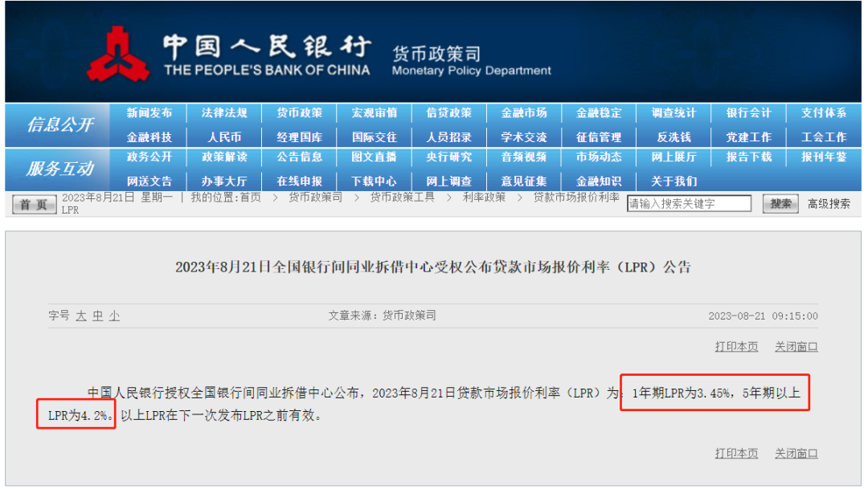The height and width of the screenshot is (489, 868).
Task: Select 政务公开 in the navigation bar
Action: point(149,158)
